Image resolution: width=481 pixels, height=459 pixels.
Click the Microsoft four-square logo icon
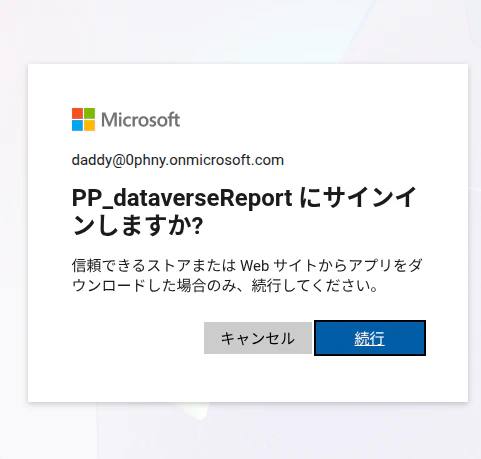click(83, 119)
